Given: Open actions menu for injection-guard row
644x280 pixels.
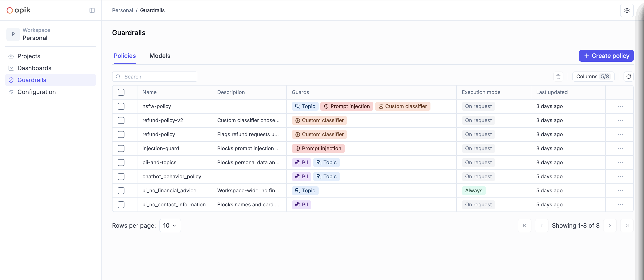Looking at the screenshot, I should click(x=620, y=149).
